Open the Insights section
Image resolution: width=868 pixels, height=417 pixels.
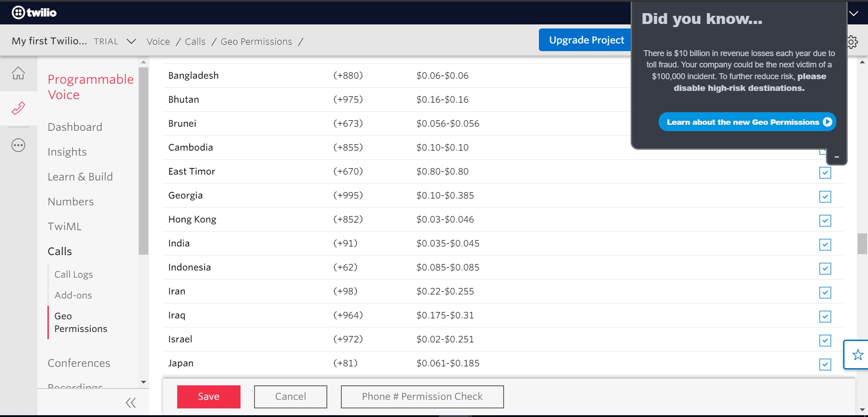(67, 152)
